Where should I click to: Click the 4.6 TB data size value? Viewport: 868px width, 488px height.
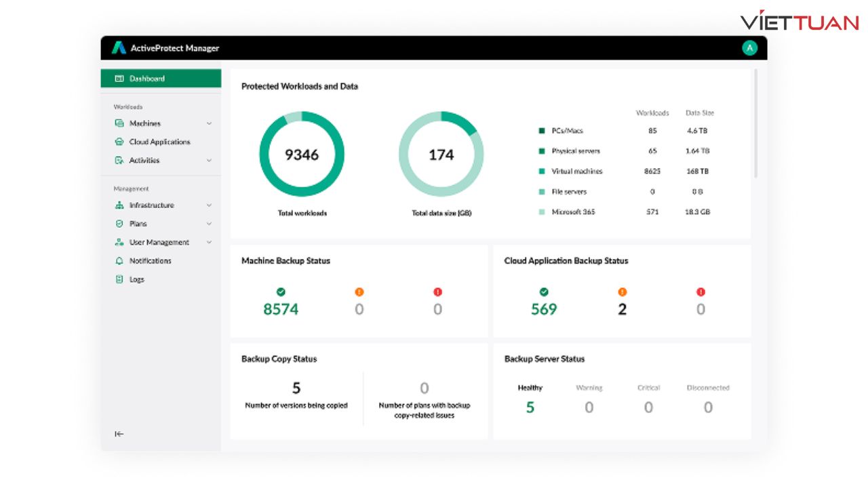(698, 131)
